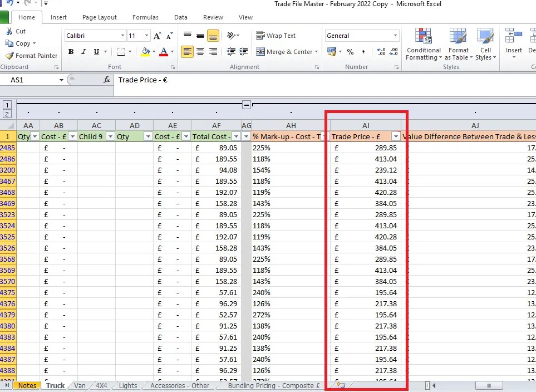536x392 pixels.
Task: Align Text Right
Action: 213,52
